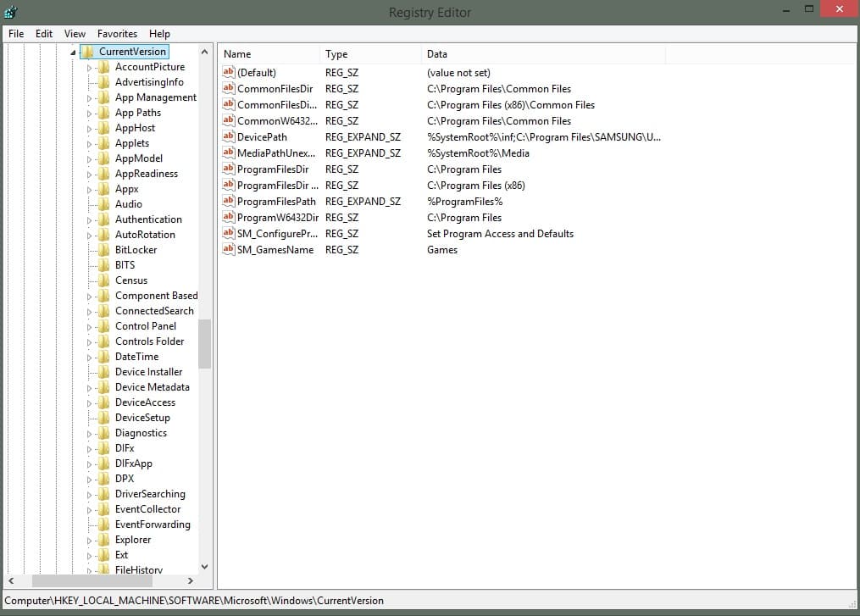Select the Applets key

coord(131,143)
